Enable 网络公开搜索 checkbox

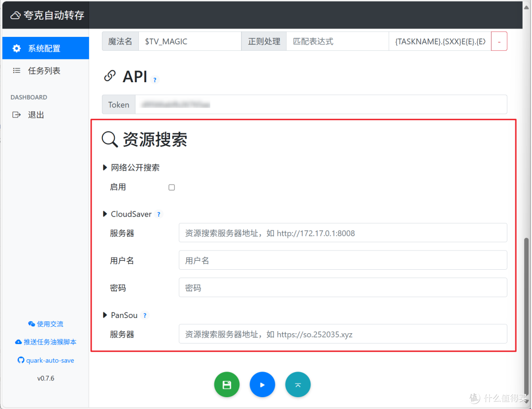[172, 187]
